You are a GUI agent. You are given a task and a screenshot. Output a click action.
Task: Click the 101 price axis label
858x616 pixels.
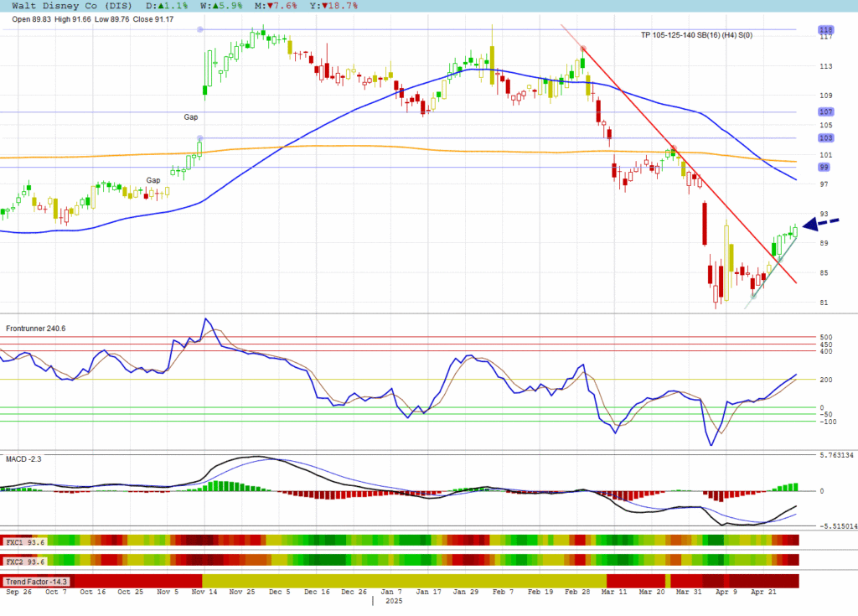pyautogui.click(x=825, y=155)
